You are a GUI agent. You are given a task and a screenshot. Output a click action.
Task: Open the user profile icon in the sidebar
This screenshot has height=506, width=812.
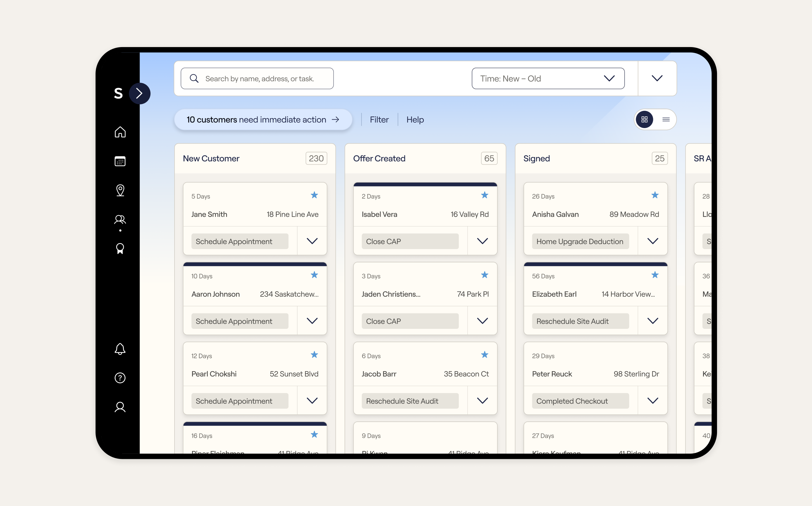click(120, 407)
